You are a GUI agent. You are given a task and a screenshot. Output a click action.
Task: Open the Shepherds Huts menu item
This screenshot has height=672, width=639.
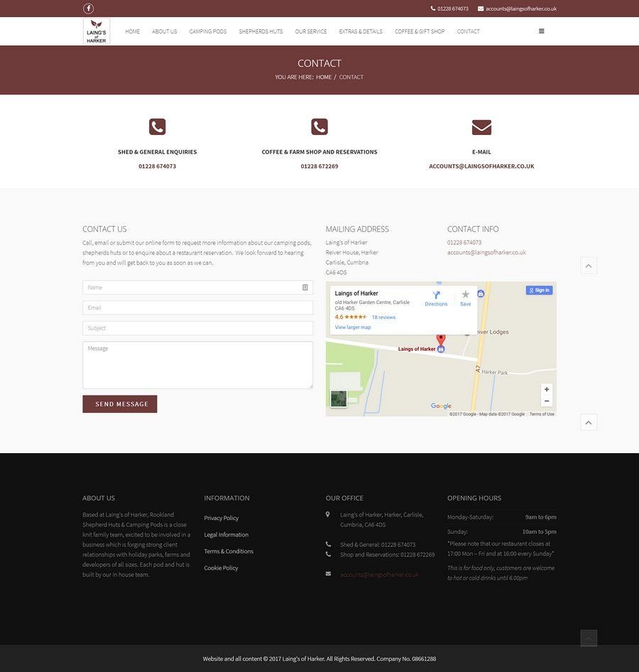(261, 31)
